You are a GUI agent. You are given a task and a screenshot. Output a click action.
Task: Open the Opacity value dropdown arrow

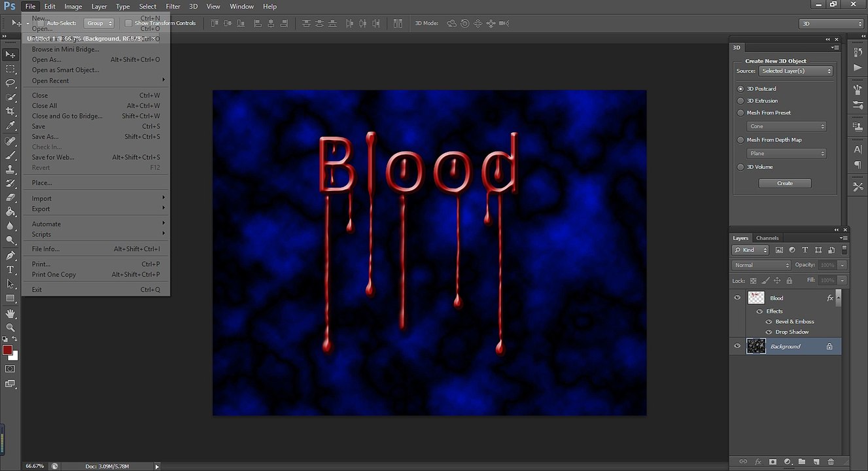click(x=842, y=265)
